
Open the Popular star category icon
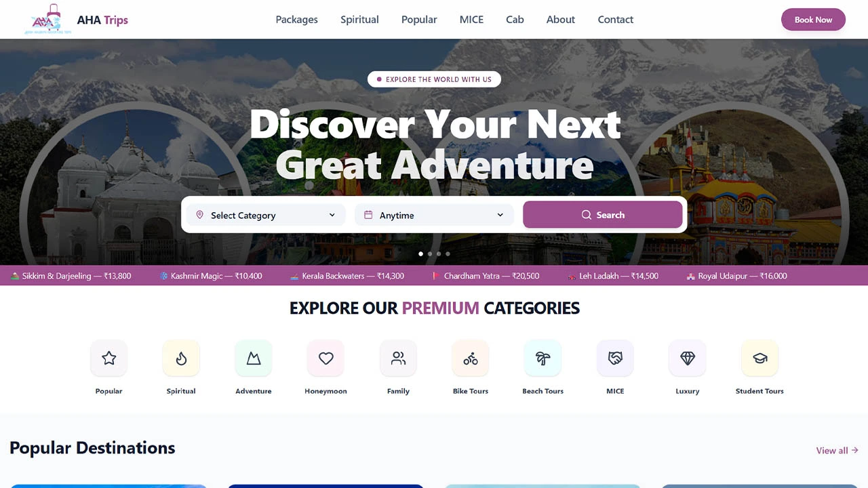click(x=108, y=358)
